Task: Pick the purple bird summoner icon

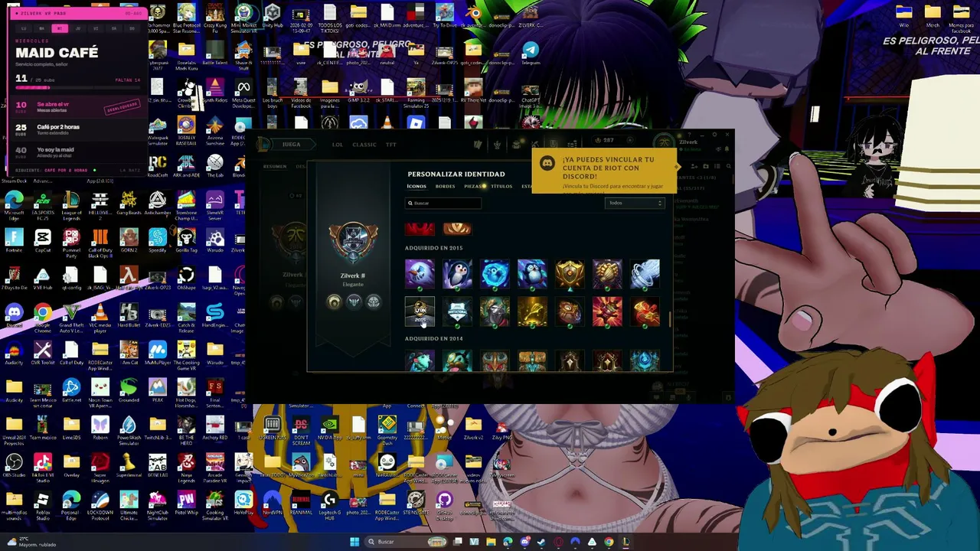Action: click(x=420, y=274)
